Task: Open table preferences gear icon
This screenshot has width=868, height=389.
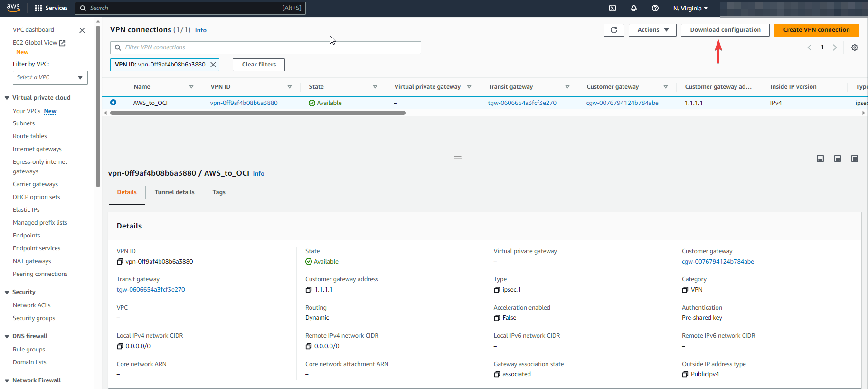Action: (855, 47)
